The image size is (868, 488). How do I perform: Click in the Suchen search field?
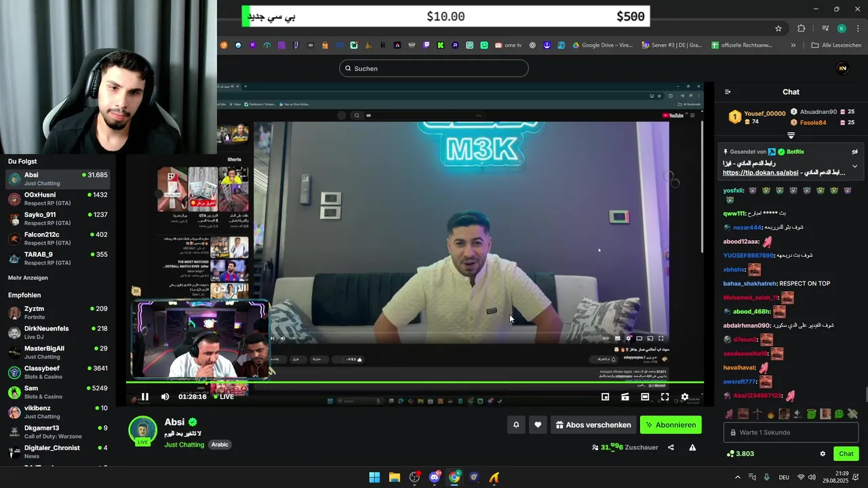(434, 68)
